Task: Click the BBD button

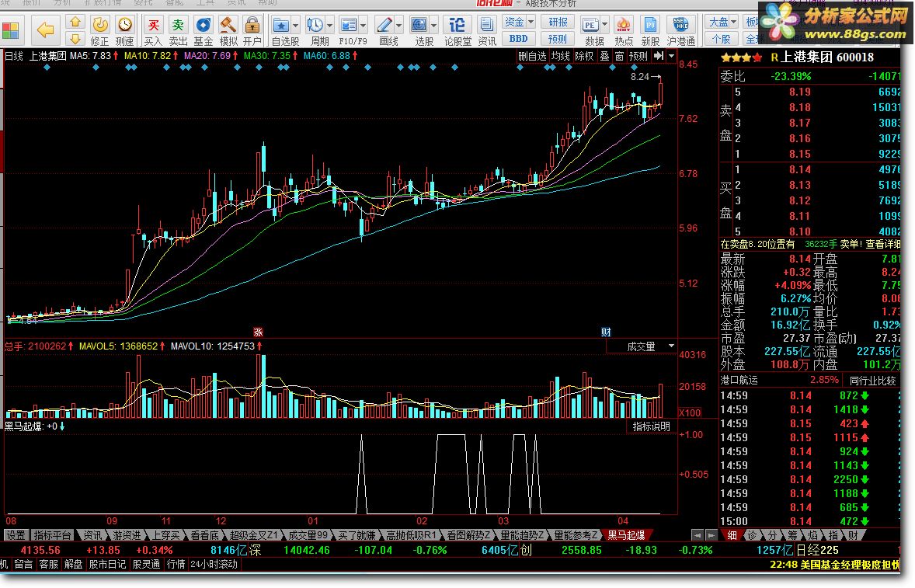Action: (519, 39)
